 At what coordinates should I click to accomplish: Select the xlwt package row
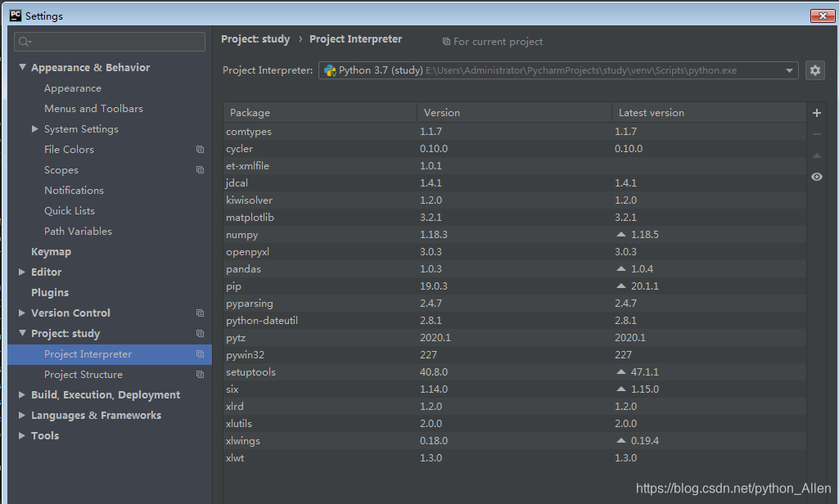(x=515, y=457)
